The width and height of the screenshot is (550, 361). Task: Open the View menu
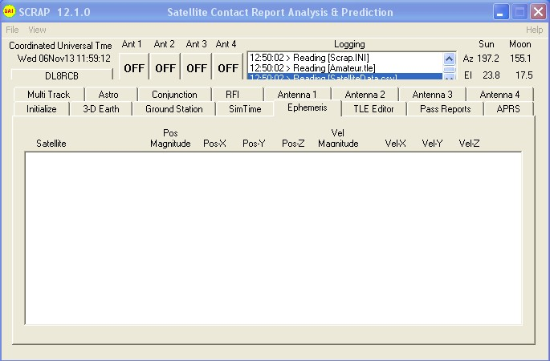click(x=37, y=30)
